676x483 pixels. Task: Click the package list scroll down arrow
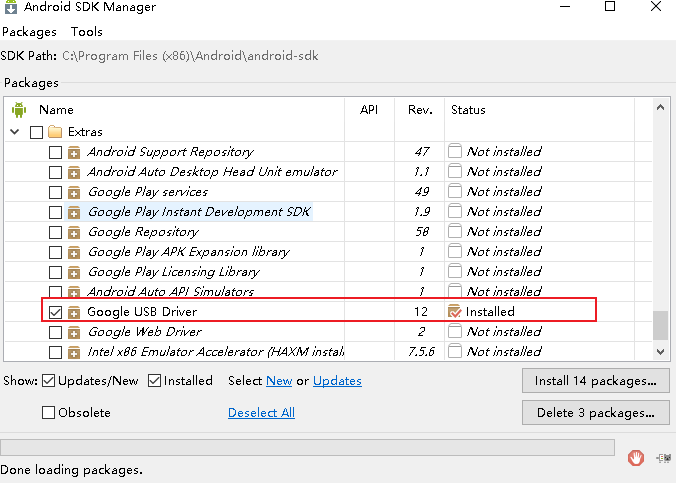pyautogui.click(x=660, y=352)
